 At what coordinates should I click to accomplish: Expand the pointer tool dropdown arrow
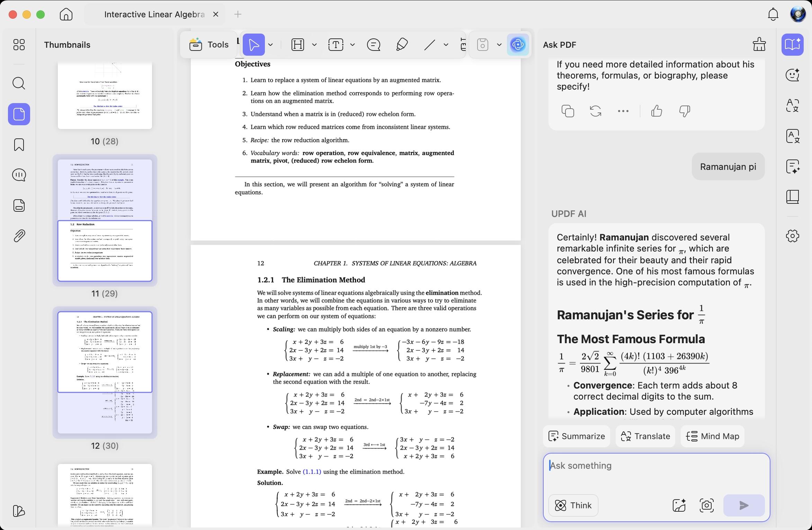click(x=271, y=45)
